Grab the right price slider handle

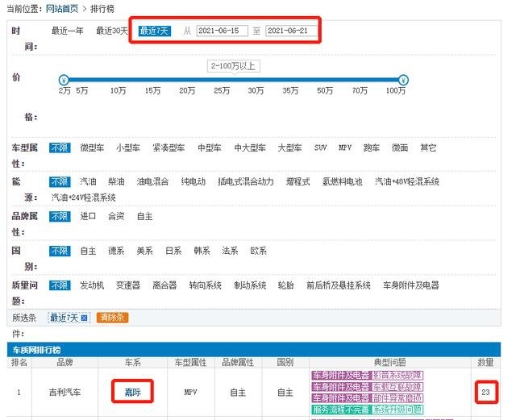403,80
